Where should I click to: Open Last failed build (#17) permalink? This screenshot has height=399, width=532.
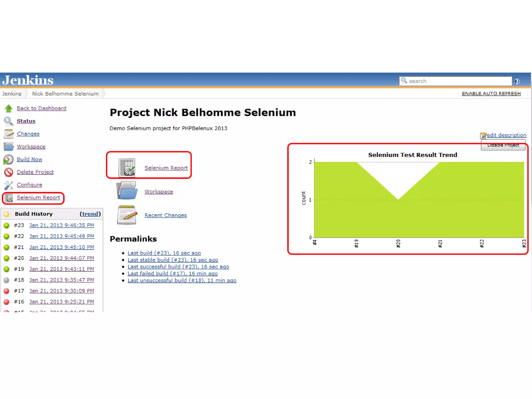[172, 273]
